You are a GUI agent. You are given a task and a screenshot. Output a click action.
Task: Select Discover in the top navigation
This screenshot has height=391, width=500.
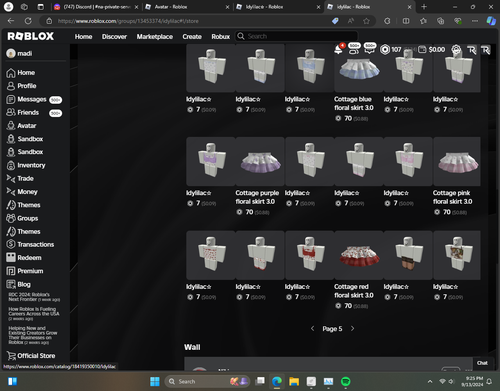tap(114, 36)
